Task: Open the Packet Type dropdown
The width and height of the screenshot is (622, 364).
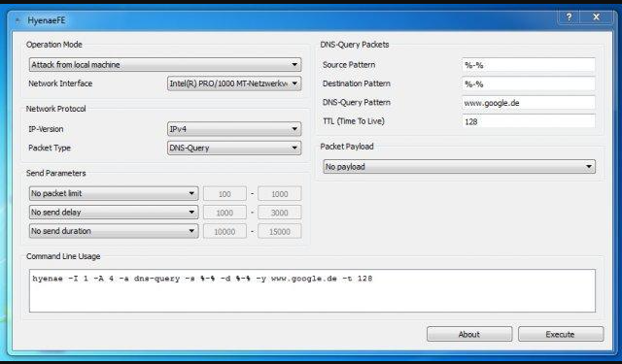Action: (x=234, y=149)
